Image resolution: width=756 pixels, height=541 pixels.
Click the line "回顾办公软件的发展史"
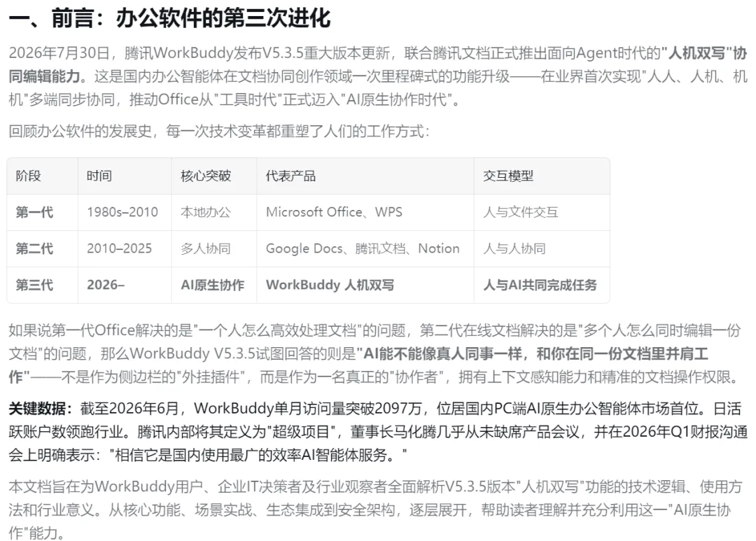(80, 131)
